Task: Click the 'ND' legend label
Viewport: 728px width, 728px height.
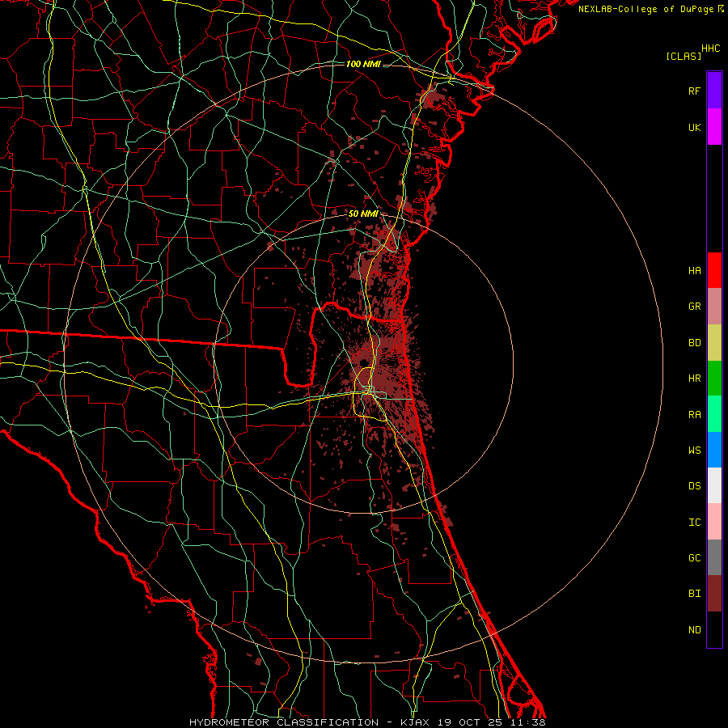Action: pyautogui.click(x=694, y=630)
